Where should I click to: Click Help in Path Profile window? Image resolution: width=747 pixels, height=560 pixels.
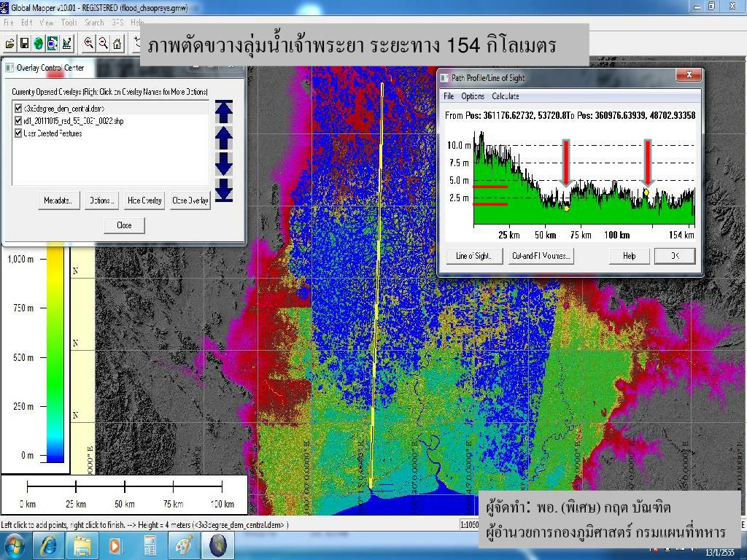(630, 256)
